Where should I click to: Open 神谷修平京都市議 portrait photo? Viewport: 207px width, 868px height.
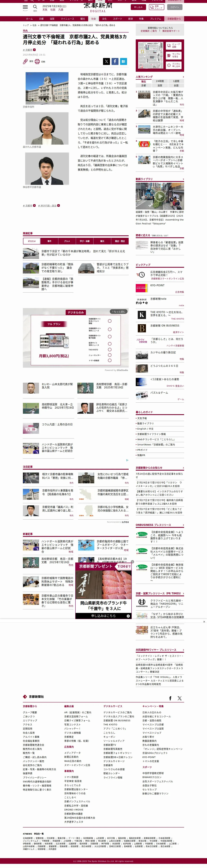[47, 168]
